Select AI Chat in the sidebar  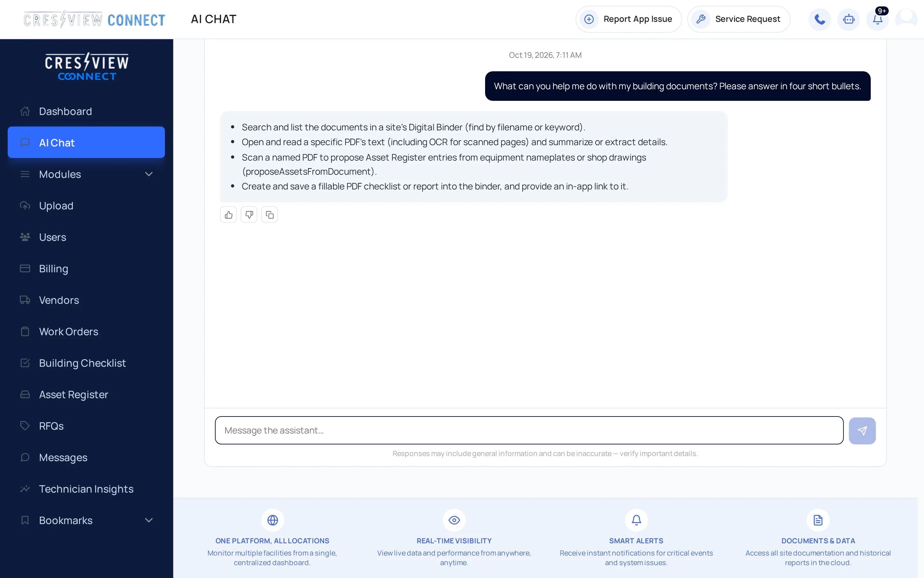click(86, 143)
